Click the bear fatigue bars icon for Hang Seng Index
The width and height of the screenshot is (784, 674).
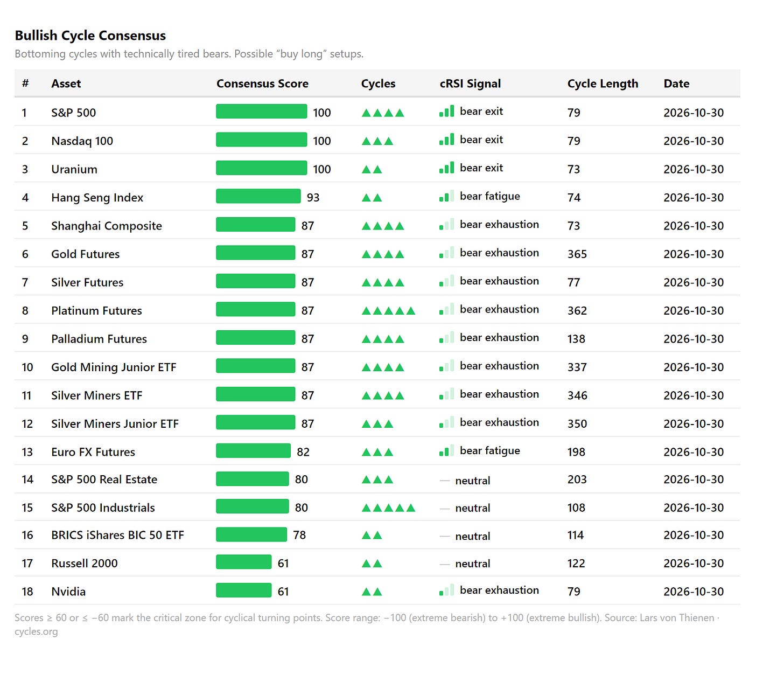point(446,196)
